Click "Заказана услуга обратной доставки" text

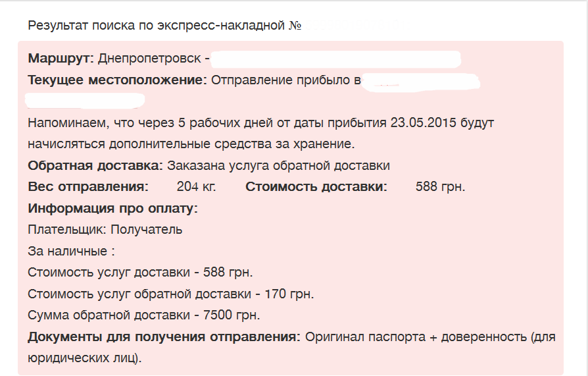click(x=278, y=165)
